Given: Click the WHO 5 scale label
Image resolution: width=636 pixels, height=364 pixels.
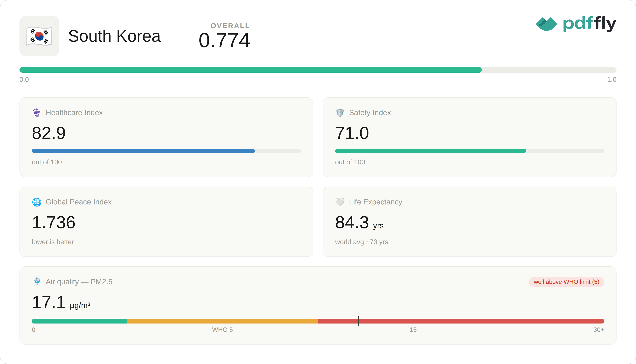Looking at the screenshot, I should tap(222, 330).
